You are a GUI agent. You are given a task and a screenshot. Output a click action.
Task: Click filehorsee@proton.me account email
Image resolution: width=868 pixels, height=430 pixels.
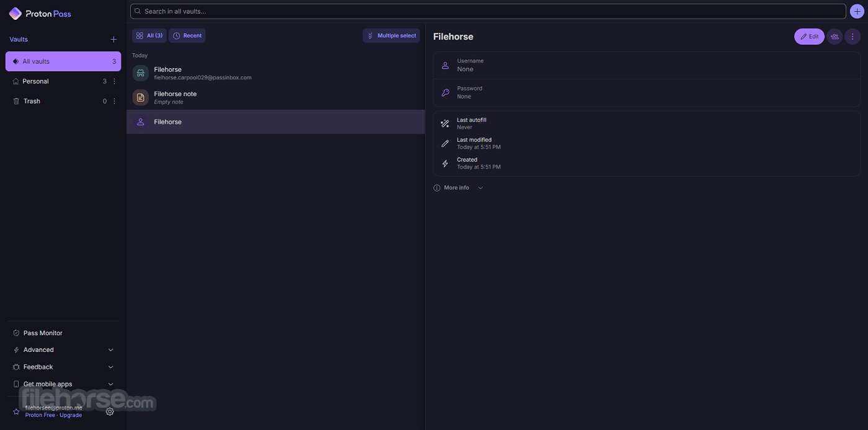(x=53, y=408)
